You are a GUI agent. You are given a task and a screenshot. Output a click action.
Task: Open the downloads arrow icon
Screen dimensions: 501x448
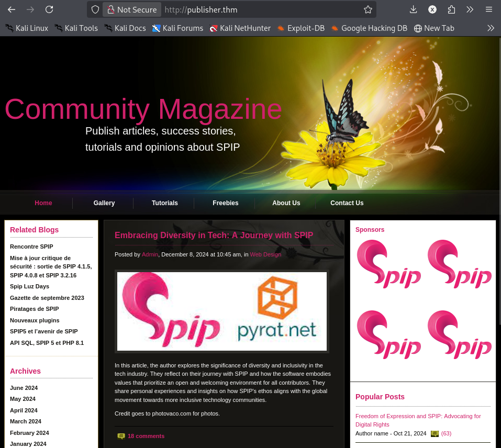[x=413, y=9]
